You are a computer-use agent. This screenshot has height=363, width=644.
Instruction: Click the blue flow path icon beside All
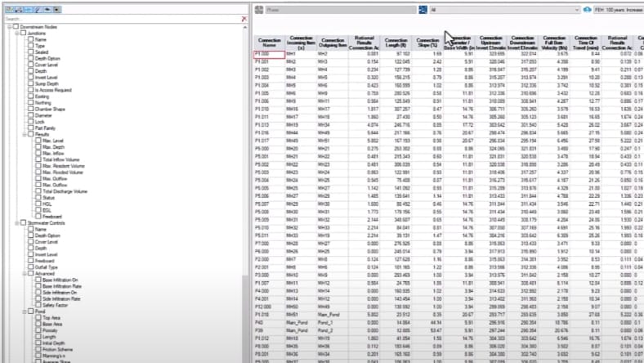[x=423, y=10]
